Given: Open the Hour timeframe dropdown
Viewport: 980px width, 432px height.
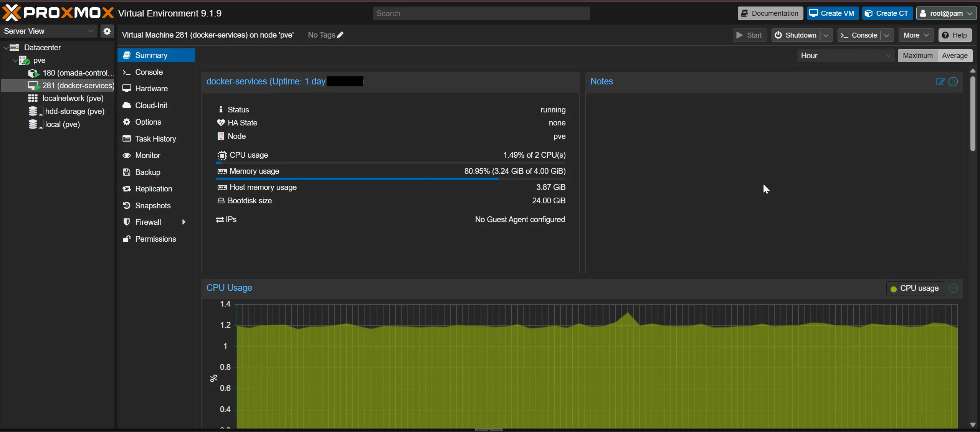Looking at the screenshot, I should pyautogui.click(x=846, y=56).
